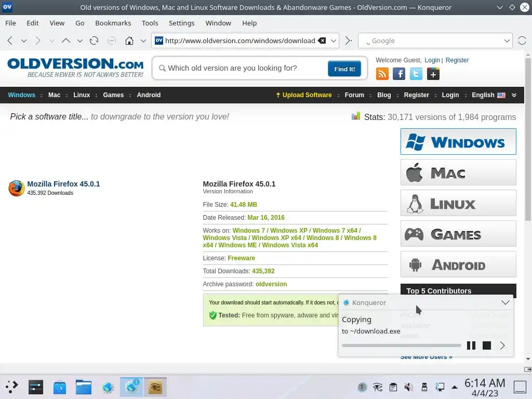Open the Forum link

click(x=354, y=95)
